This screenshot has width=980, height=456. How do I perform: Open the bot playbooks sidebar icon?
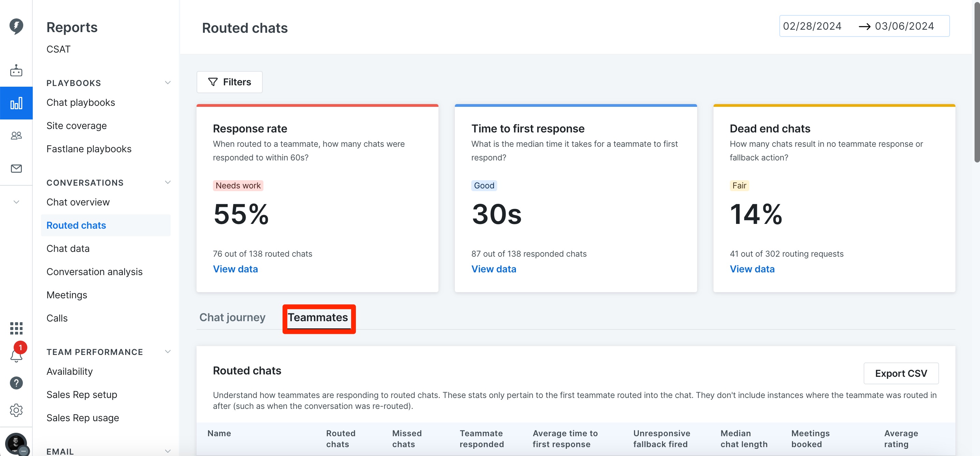16,70
